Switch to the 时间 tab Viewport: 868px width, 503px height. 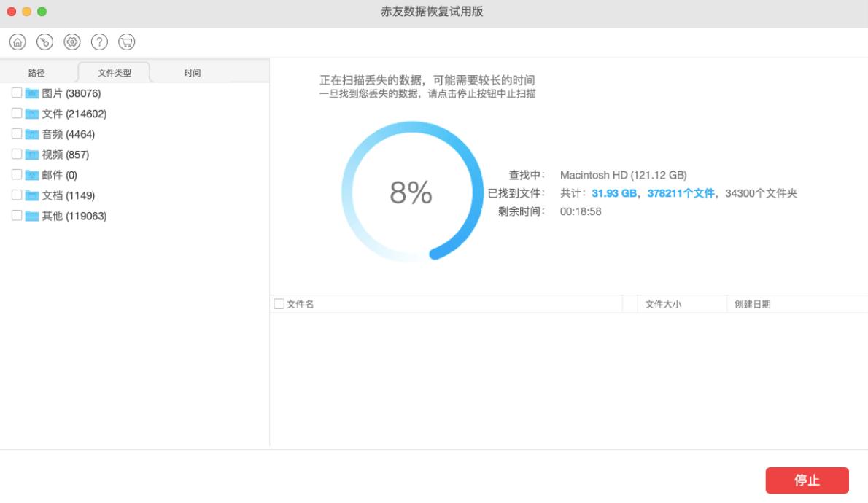(x=192, y=72)
